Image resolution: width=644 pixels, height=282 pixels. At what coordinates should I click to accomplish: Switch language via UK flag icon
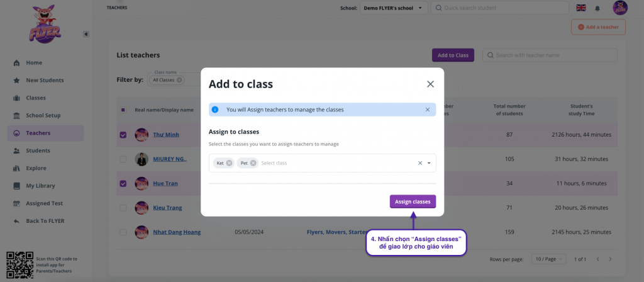(580, 8)
